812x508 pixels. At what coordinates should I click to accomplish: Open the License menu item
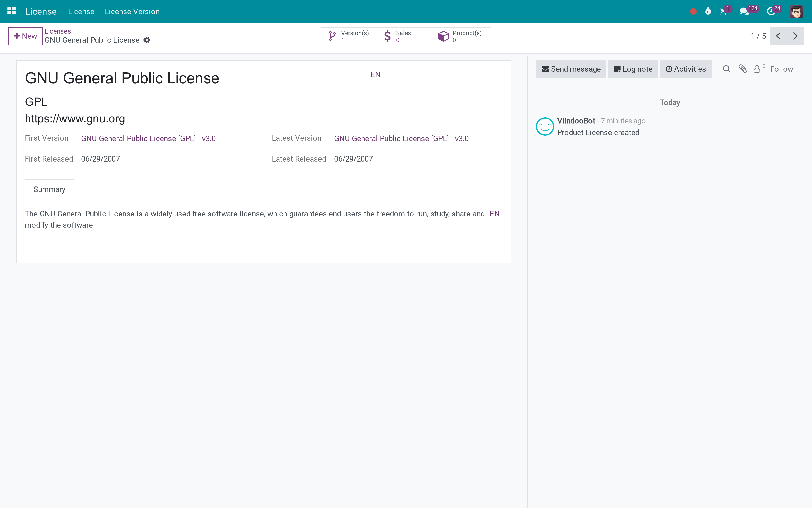[81, 11]
